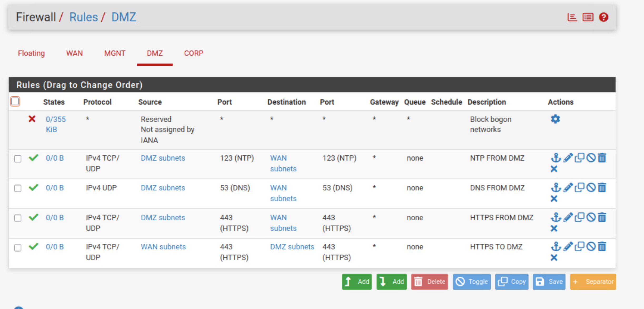The height and width of the screenshot is (309, 644).
Task: Edit the DNS FROM DMZ rule with pencil
Action: (x=568, y=188)
